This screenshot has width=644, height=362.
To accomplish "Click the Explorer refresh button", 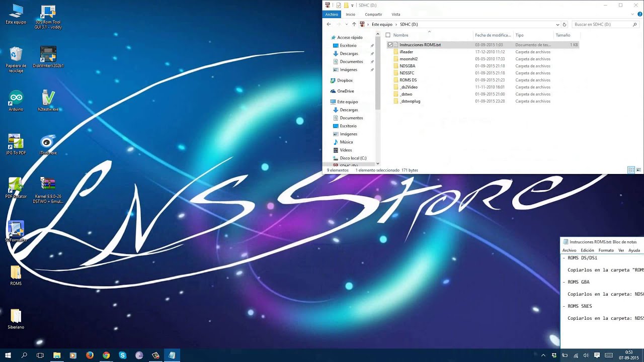I will point(564,24).
